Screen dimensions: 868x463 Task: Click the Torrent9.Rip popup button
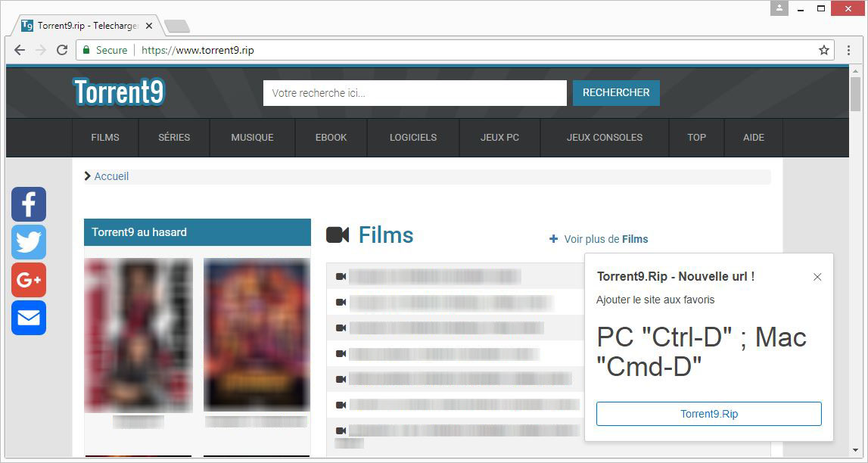click(x=708, y=414)
